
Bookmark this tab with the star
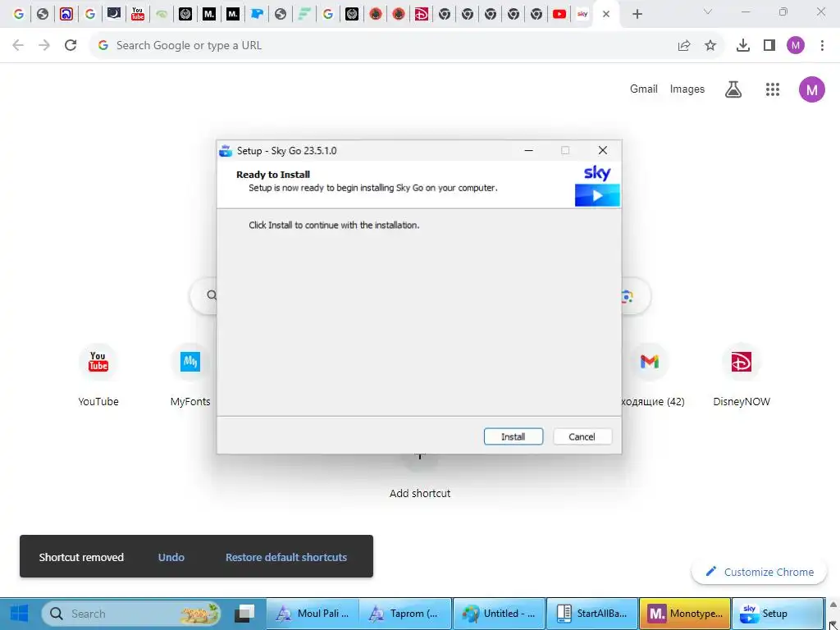pyautogui.click(x=710, y=46)
